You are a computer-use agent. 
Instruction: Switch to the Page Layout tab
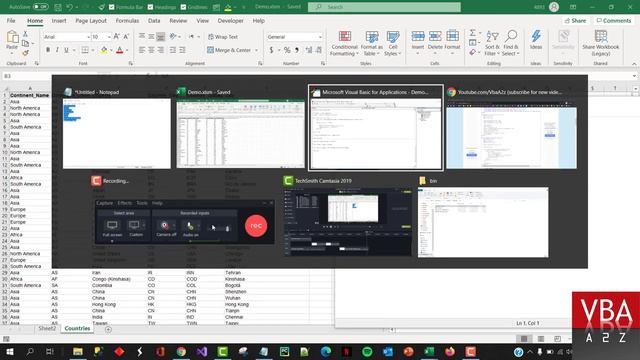[x=91, y=20]
